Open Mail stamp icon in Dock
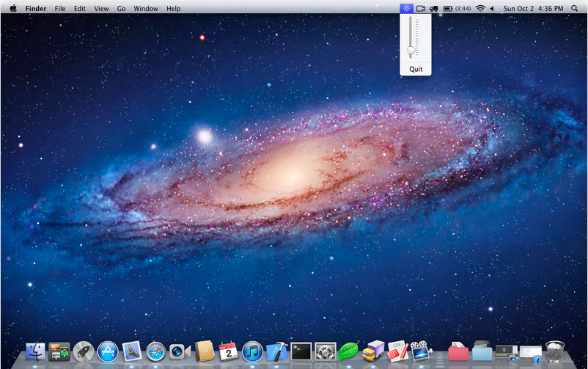Viewport: 588px width, 369px height. pos(132,351)
